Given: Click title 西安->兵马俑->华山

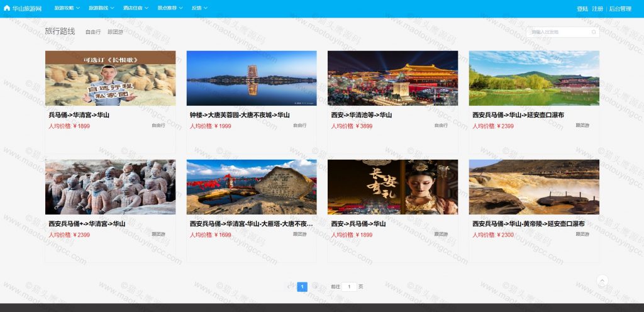Looking at the screenshot, I should 358,224.
